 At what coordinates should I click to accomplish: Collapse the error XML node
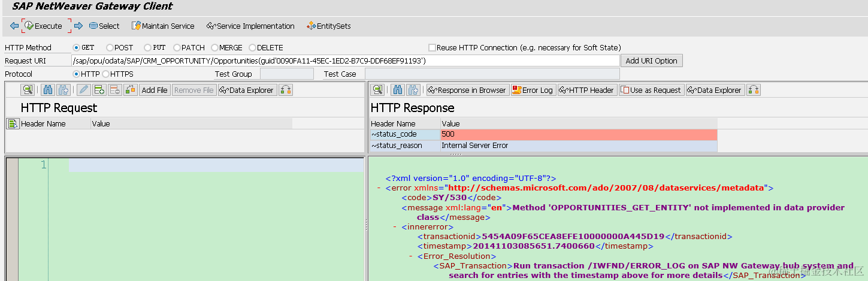pos(379,188)
